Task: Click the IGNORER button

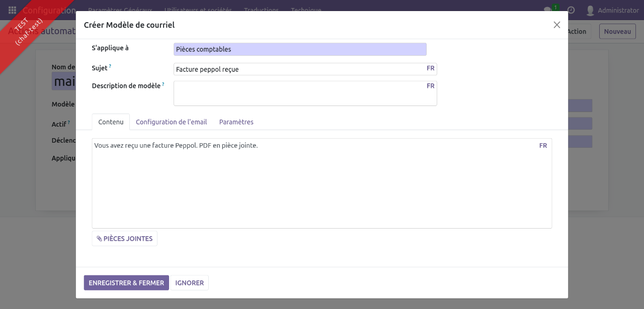Action: [189, 283]
